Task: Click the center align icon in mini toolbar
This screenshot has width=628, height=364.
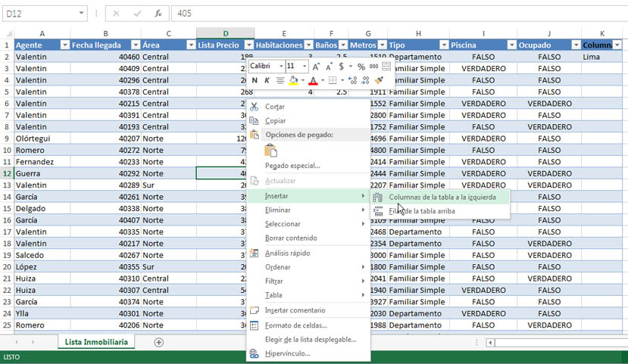Action: [x=280, y=80]
